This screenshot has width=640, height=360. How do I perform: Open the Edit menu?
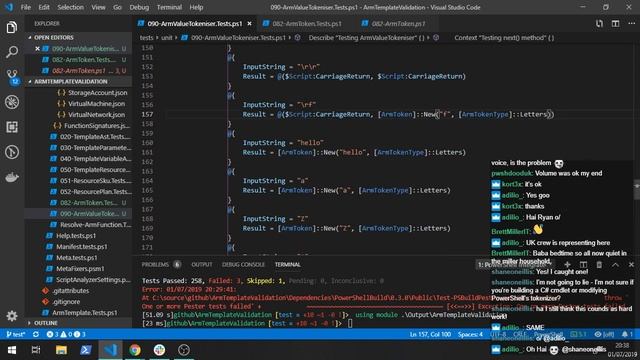coord(44,7)
